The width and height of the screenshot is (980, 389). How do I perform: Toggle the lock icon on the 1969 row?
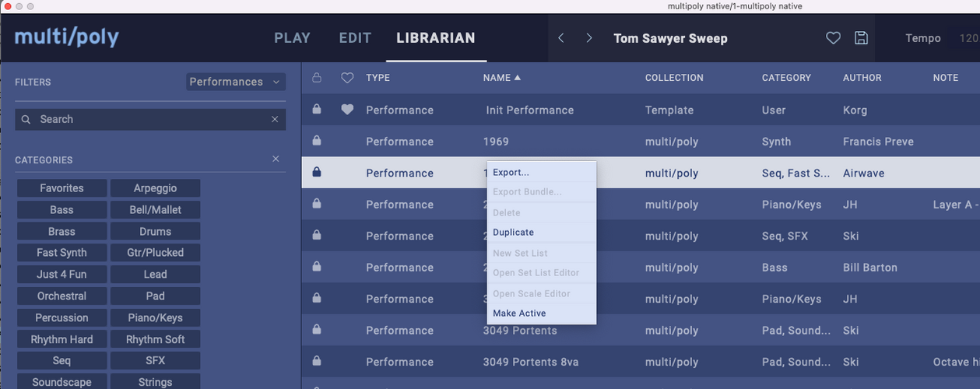pos(316,141)
